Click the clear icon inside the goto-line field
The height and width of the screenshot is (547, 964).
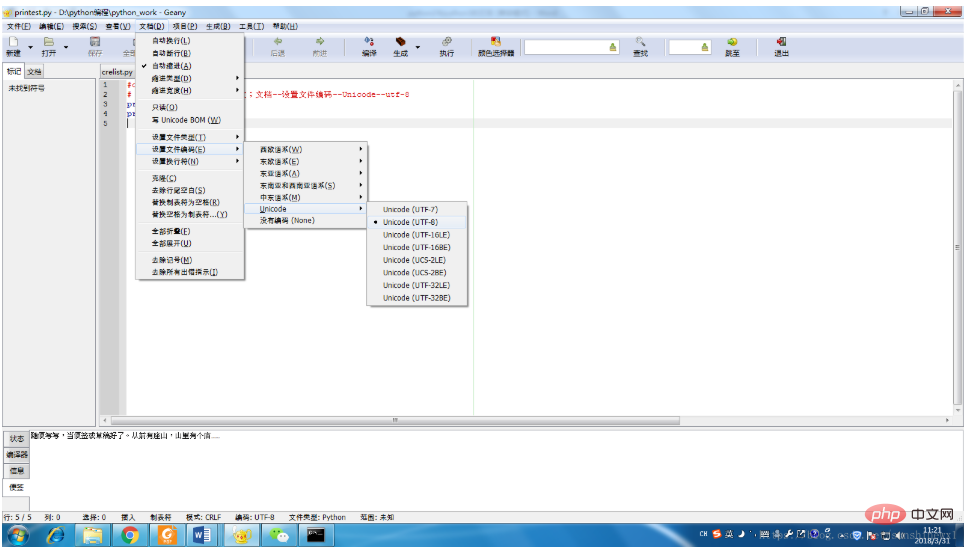pyautogui.click(x=705, y=47)
